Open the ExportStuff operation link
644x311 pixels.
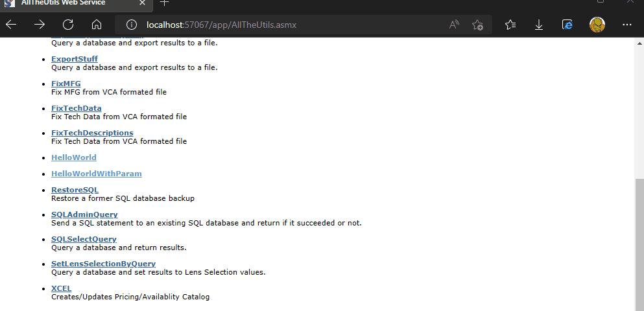[75, 59]
